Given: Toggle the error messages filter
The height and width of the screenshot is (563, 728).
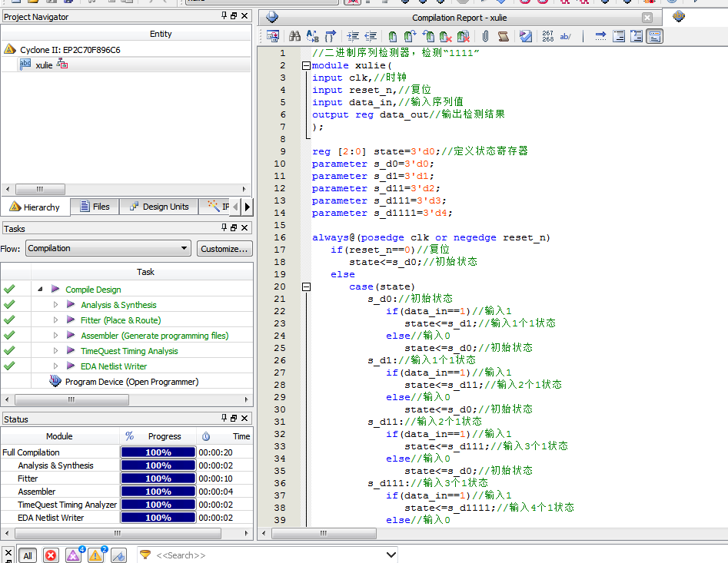Looking at the screenshot, I should [x=51, y=555].
